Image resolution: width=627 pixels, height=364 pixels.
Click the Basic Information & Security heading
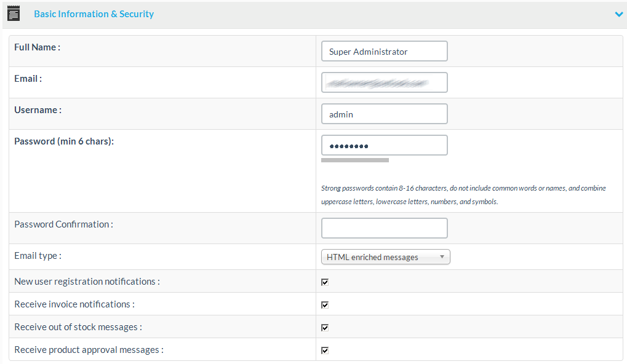pyautogui.click(x=94, y=14)
